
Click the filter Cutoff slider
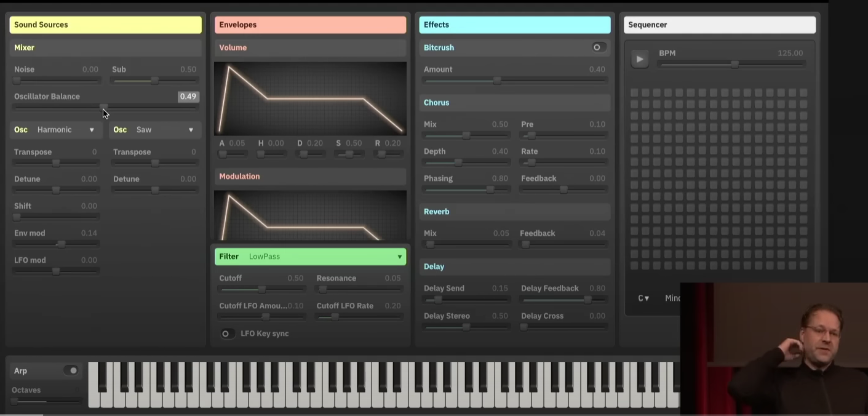coord(262,289)
